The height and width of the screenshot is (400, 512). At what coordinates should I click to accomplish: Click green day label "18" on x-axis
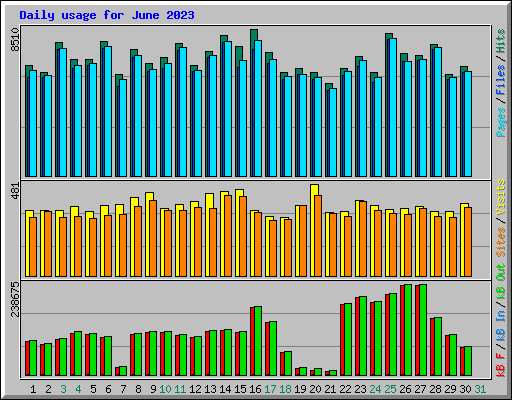click(x=285, y=389)
